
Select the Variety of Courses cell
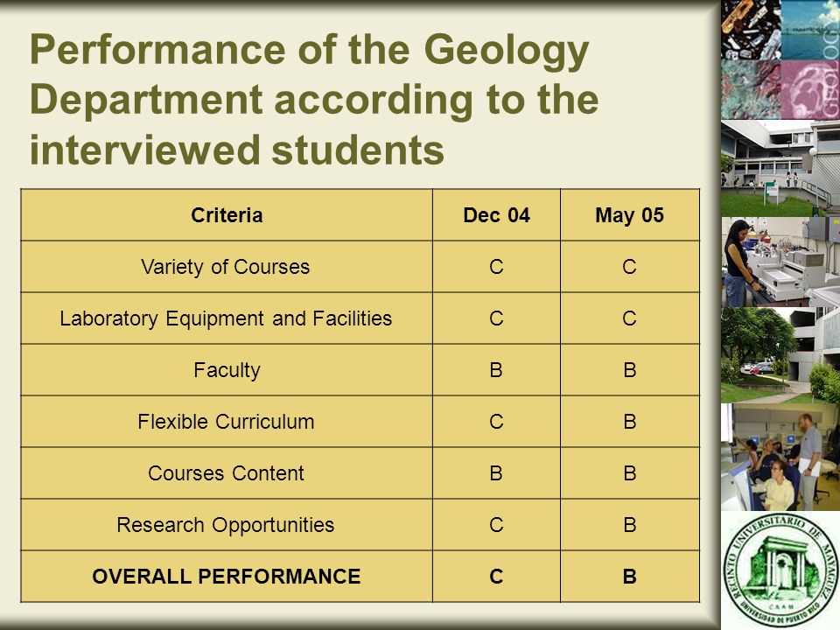coord(227,267)
